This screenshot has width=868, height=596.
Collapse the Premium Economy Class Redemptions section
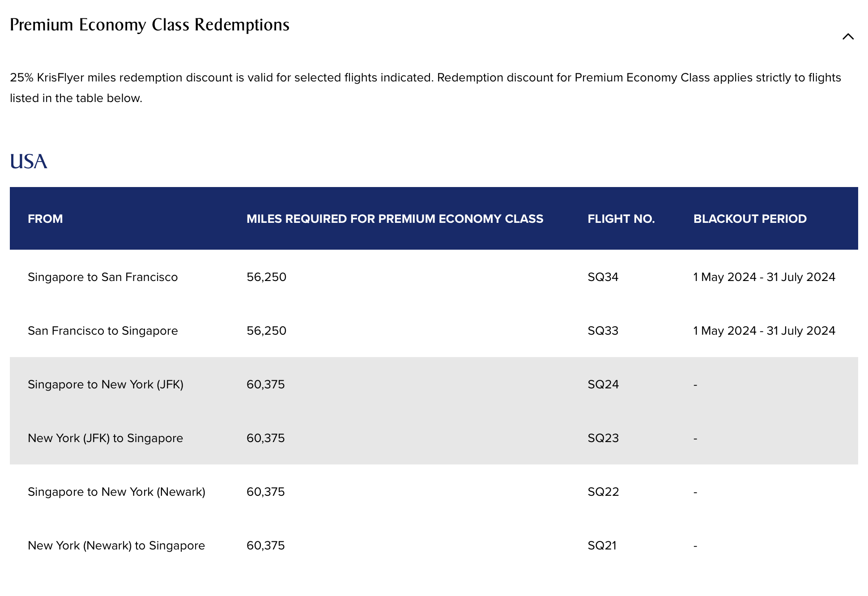click(848, 37)
